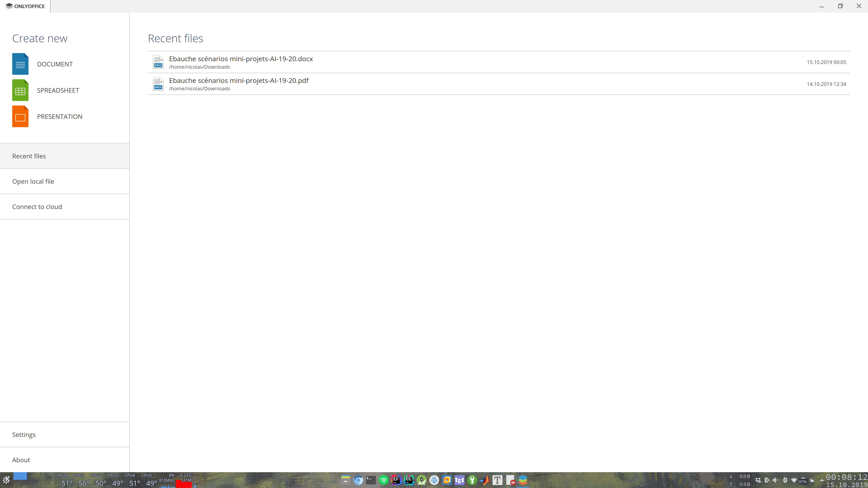Viewport: 868px width, 488px height.
Task: Click the orange PRESENTATION file icon
Action: tap(20, 117)
